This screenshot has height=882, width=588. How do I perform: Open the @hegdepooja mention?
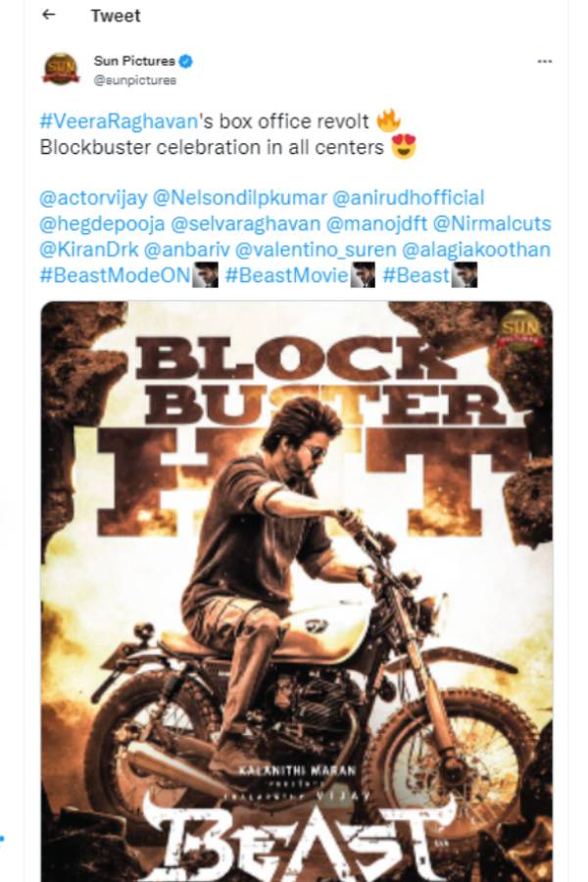click(x=102, y=223)
